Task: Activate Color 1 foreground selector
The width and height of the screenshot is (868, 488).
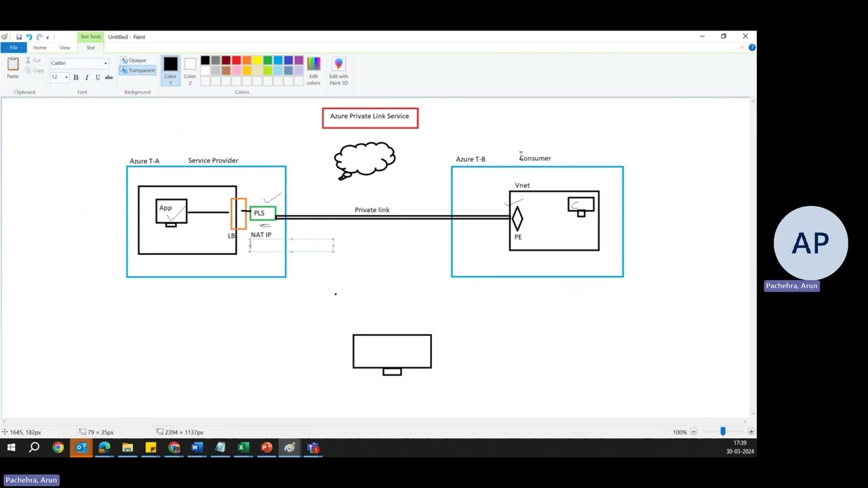Action: click(x=170, y=70)
